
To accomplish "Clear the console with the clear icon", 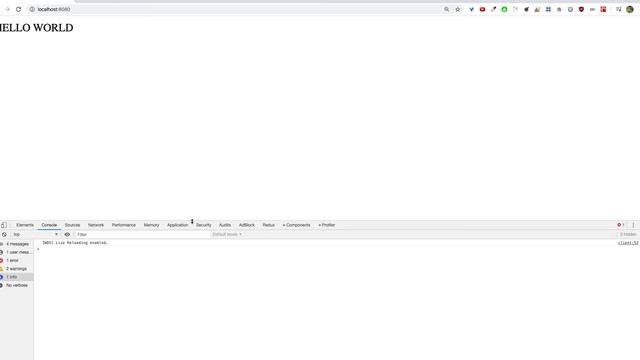I will pos(4,235).
